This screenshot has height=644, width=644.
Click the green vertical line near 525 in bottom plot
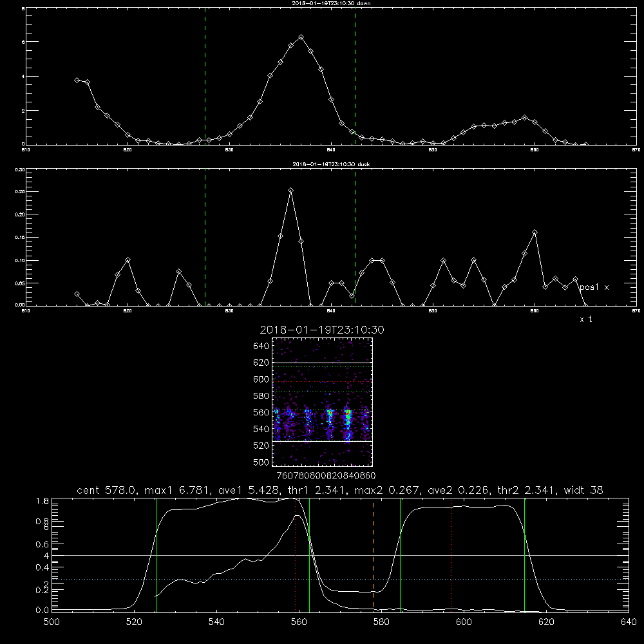coord(156,554)
